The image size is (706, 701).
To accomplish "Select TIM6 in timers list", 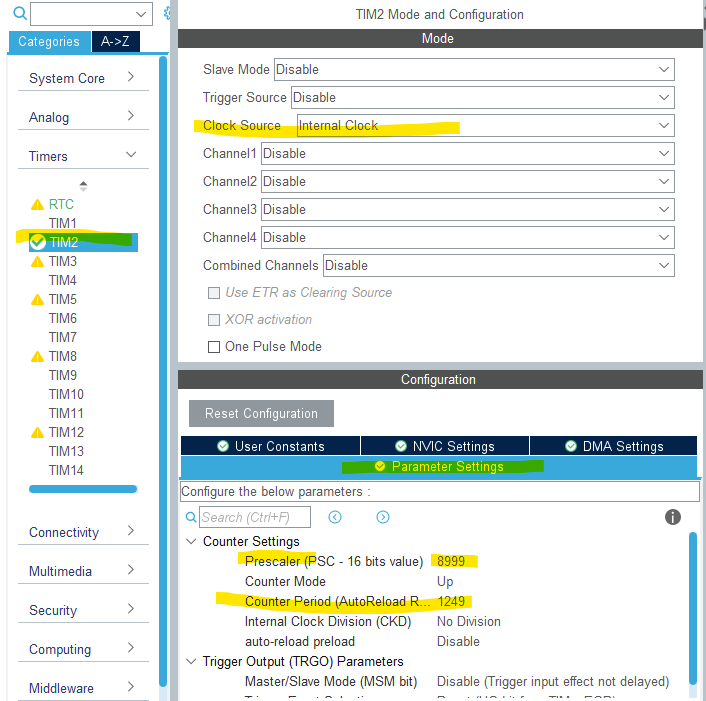I will [63, 318].
